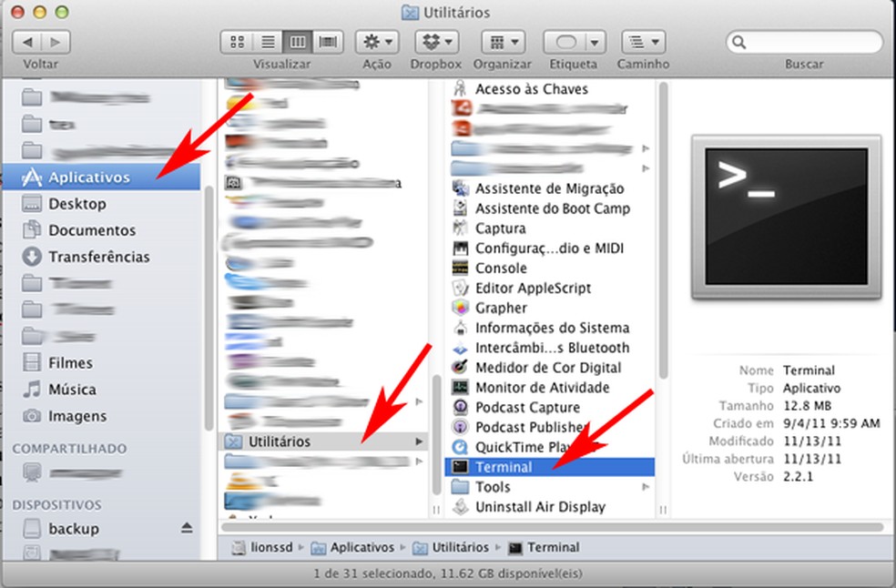Click the Uninstall Air Display icon
896x588 pixels.
tap(460, 507)
